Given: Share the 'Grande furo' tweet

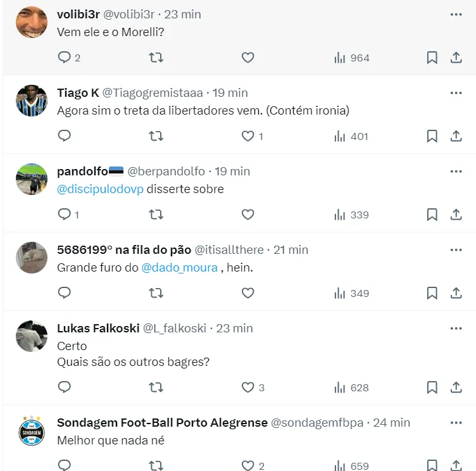Looking at the screenshot, I should pyautogui.click(x=456, y=293).
